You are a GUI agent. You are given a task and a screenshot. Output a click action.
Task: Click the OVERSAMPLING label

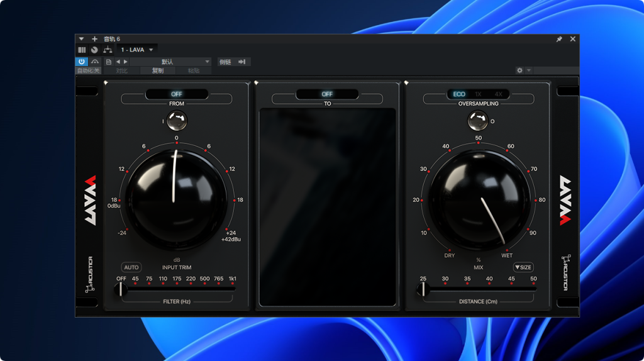pos(479,104)
